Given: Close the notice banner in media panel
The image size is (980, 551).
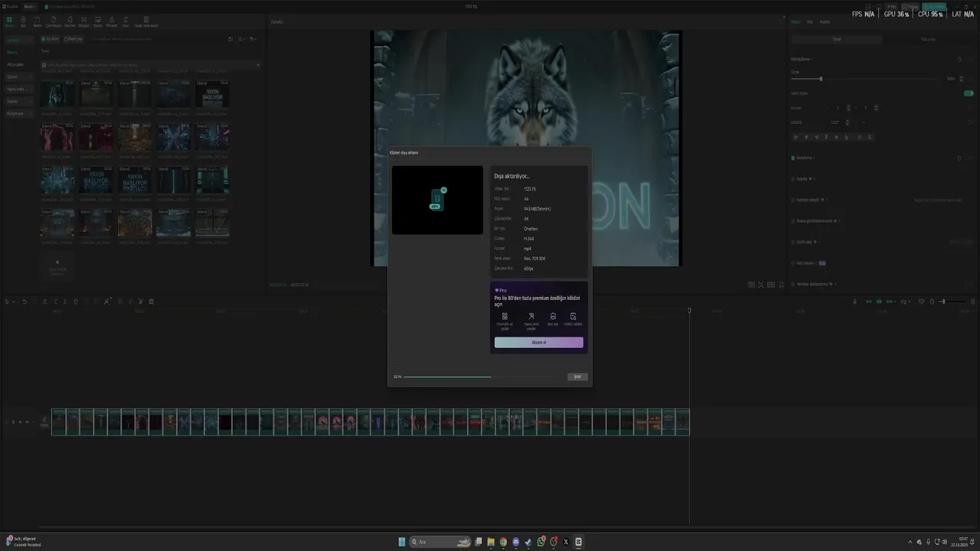Looking at the screenshot, I should point(258,65).
